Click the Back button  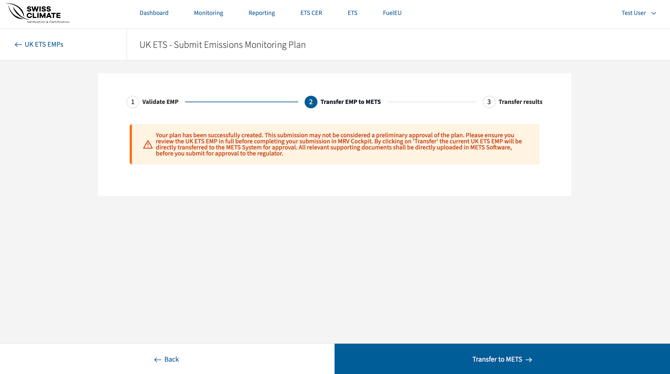click(x=167, y=359)
